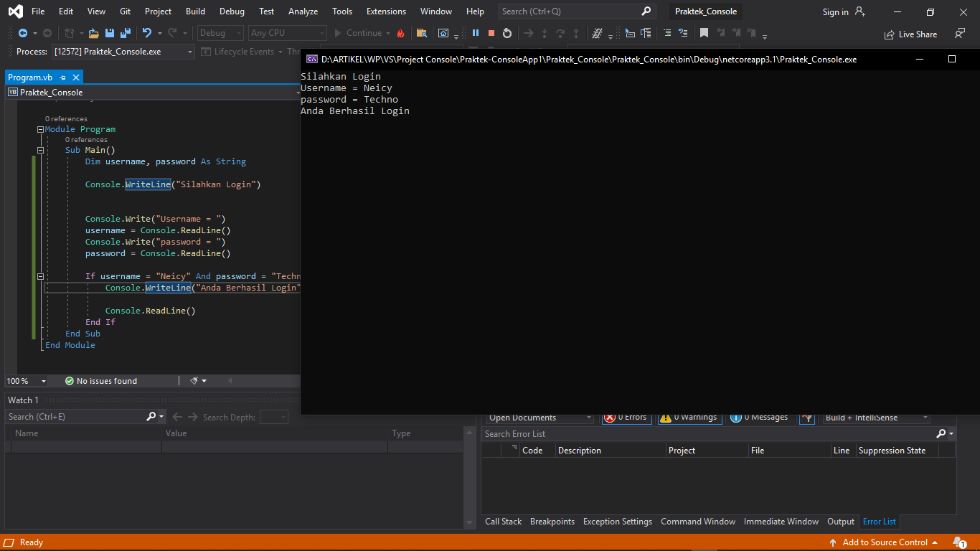Viewport: 980px width, 551px height.
Task: Click the Visual Studio logo icon
Action: pyautogui.click(x=15, y=11)
